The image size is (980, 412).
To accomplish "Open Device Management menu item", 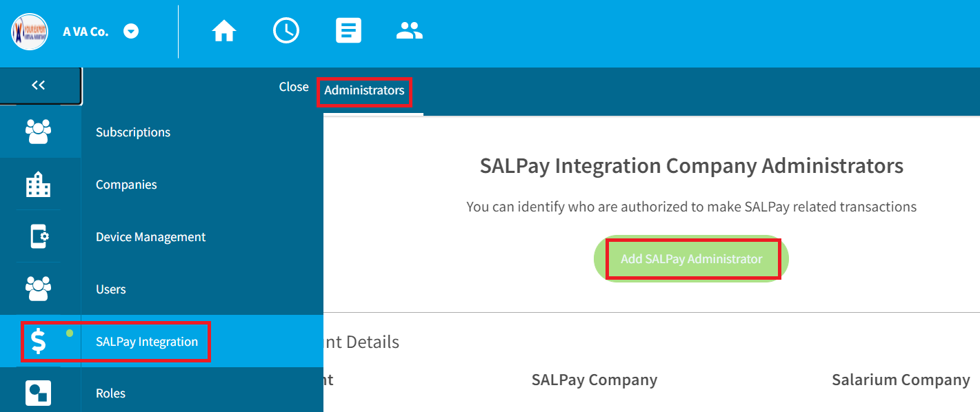I will (x=151, y=237).
